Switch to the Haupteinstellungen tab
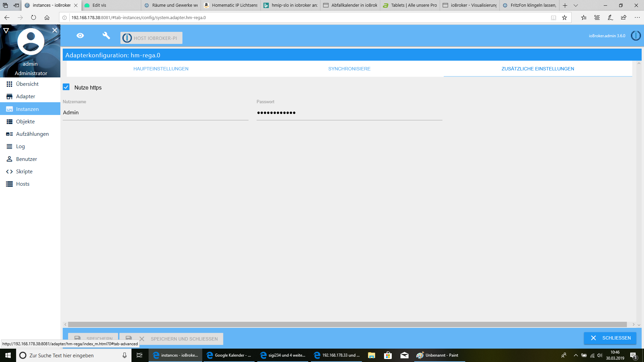 [161, 69]
